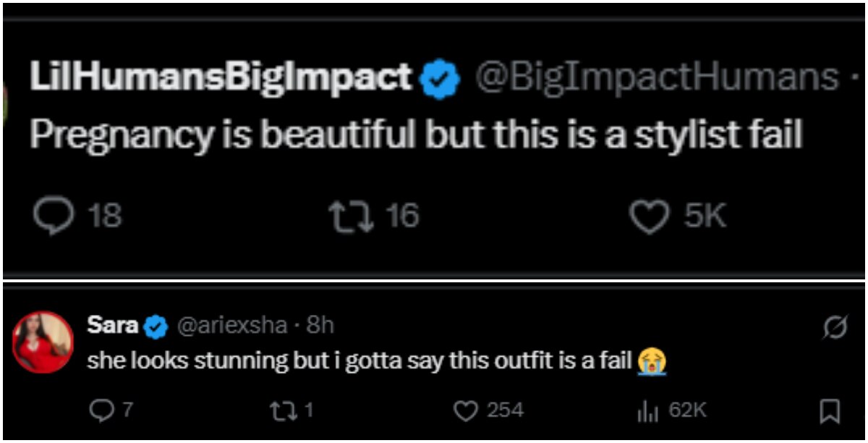Click Sara's verified badge
Screen dimensions: 868x443
coord(156,326)
